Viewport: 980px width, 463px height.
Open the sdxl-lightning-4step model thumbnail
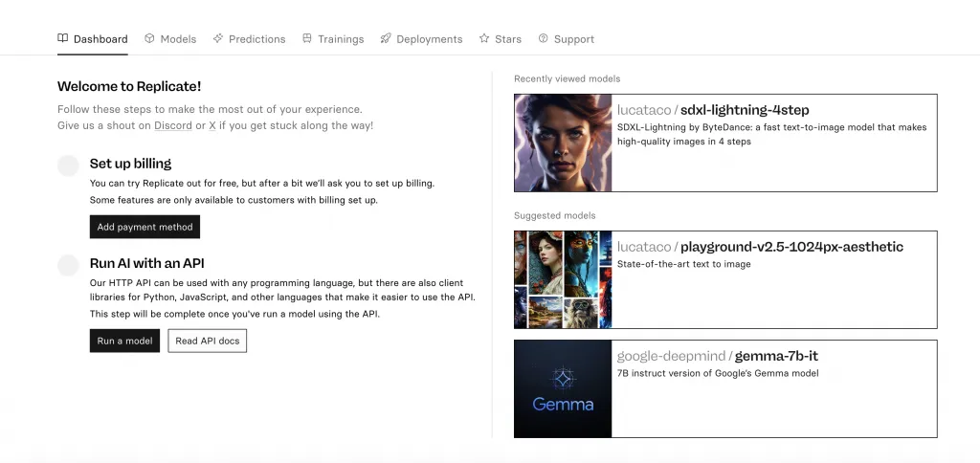click(563, 143)
